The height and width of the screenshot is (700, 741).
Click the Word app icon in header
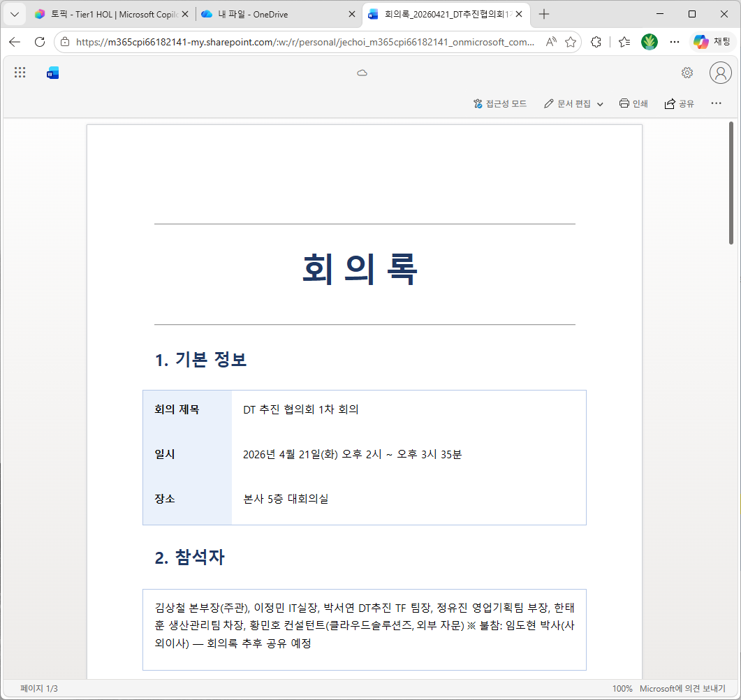52,73
